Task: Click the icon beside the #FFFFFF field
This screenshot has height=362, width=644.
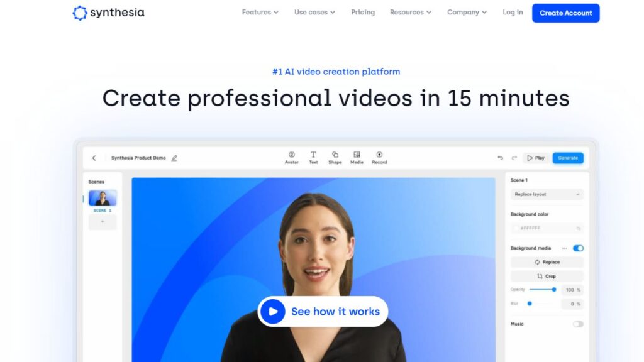Action: pos(579,228)
